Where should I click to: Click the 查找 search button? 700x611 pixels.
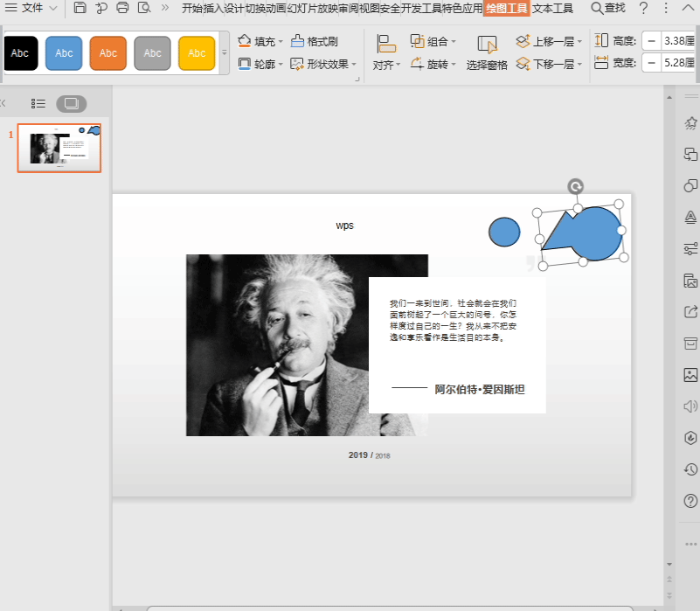tap(608, 8)
